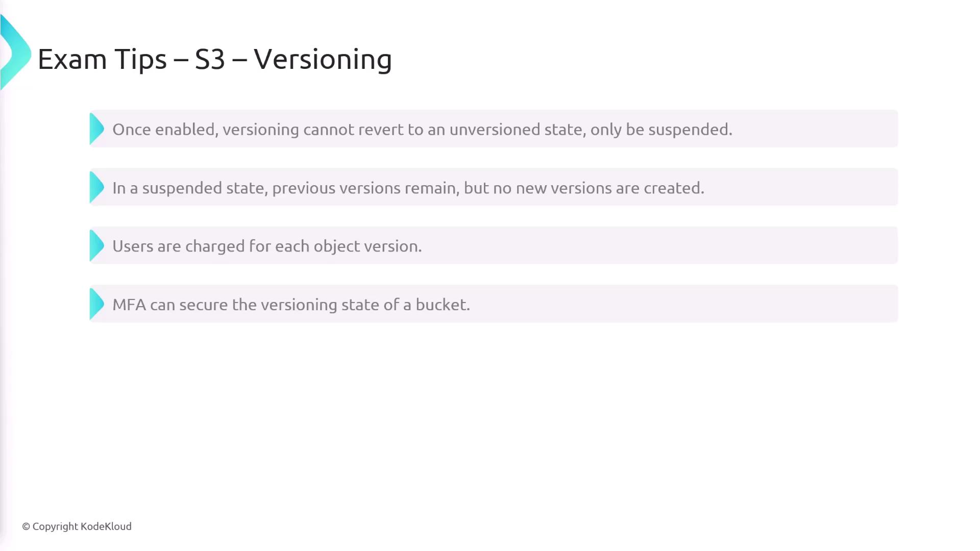The width and height of the screenshot is (980, 551).
Task: Click "Users are charged" in the third bullet
Action: tap(178, 246)
